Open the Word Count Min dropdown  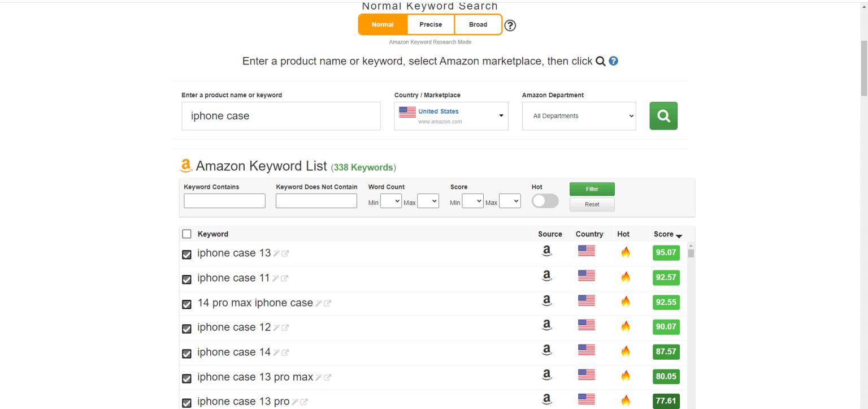(x=391, y=201)
